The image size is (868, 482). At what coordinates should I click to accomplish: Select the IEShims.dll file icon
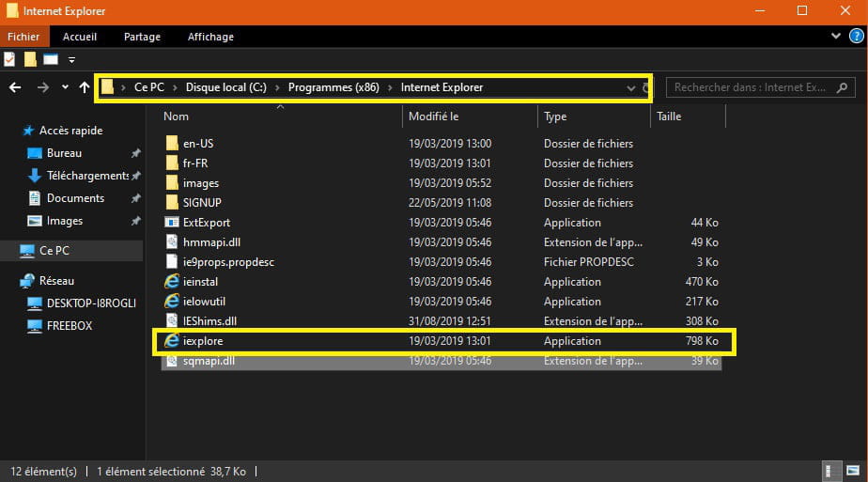tap(172, 321)
